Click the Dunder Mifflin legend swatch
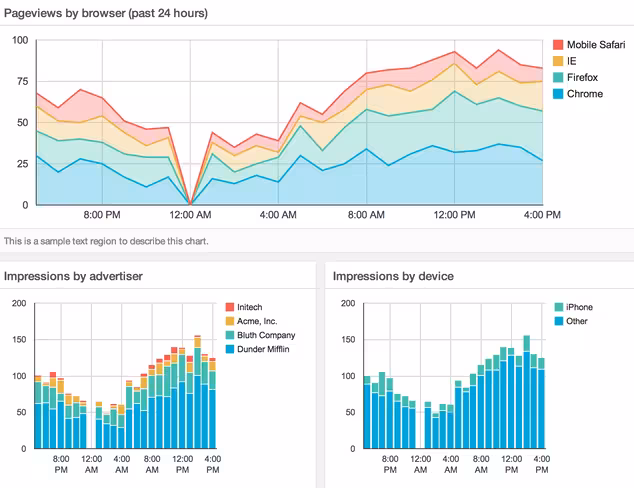The width and height of the screenshot is (634, 488). tap(230, 349)
